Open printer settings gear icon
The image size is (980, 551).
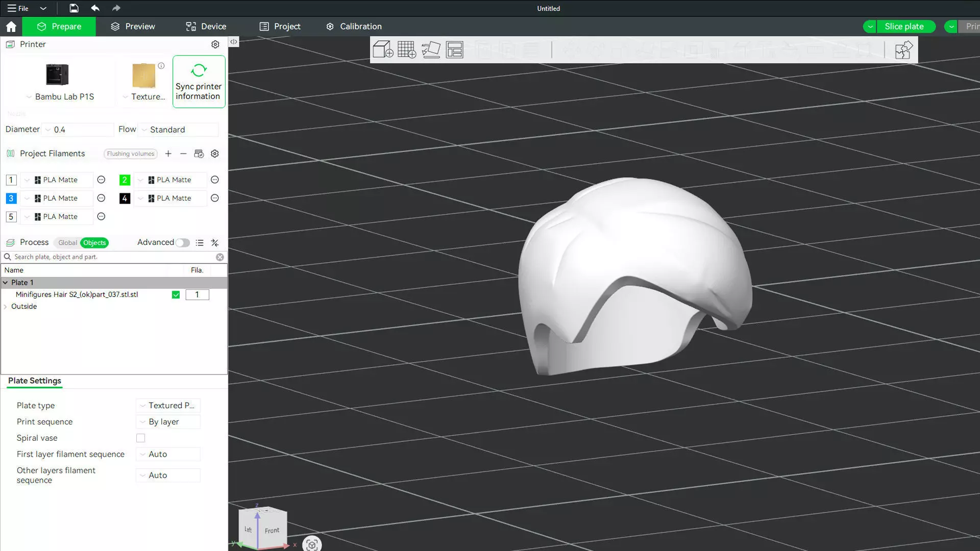[x=215, y=44]
